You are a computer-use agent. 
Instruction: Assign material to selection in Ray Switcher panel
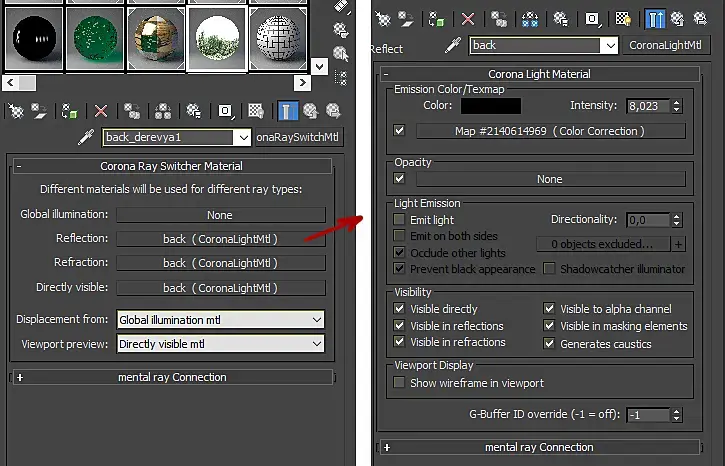point(70,111)
